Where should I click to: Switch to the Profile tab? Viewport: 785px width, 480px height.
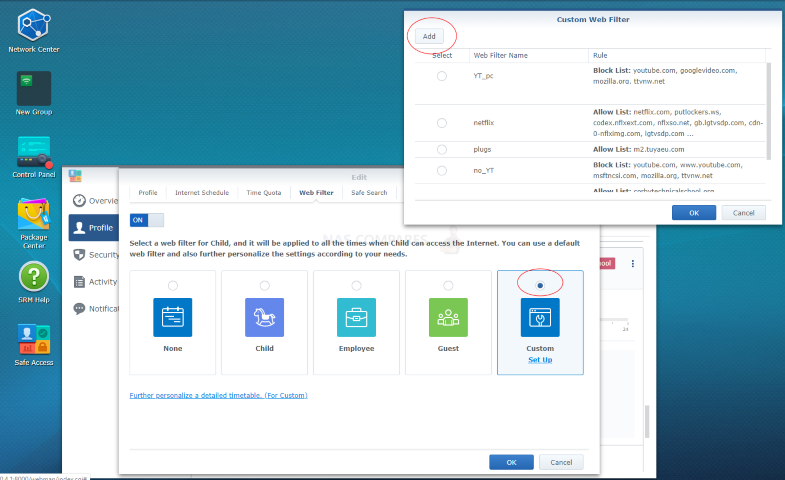tap(148, 193)
